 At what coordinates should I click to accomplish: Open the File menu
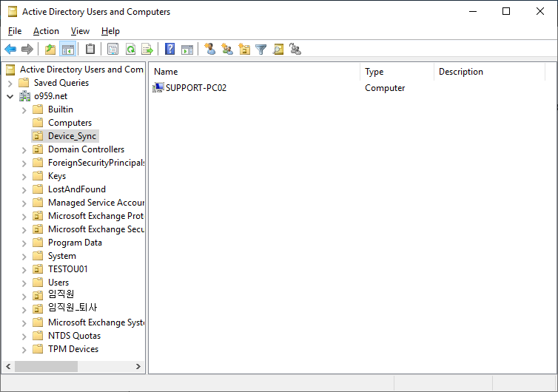tap(15, 31)
